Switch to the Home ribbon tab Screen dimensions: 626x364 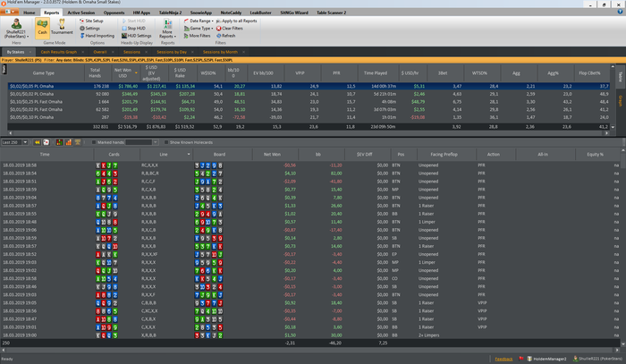coord(30,13)
